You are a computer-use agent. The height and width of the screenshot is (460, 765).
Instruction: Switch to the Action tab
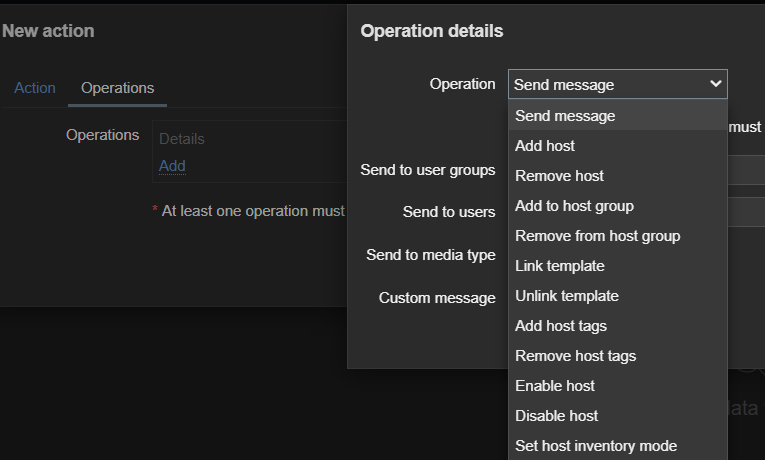(x=35, y=88)
